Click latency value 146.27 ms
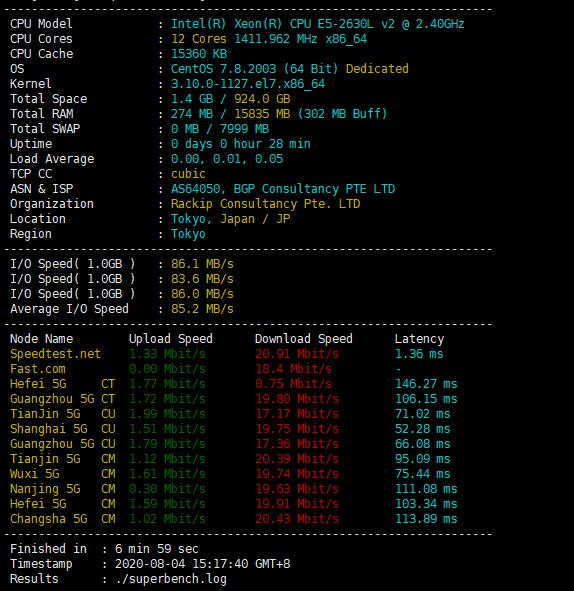This screenshot has width=574, height=591. click(426, 384)
